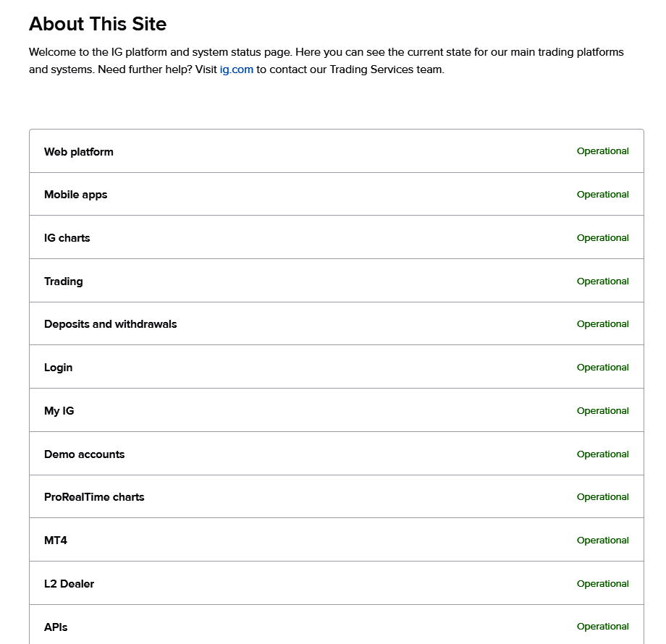
Task: Select the ProRealTime charts label
Action: pos(94,497)
